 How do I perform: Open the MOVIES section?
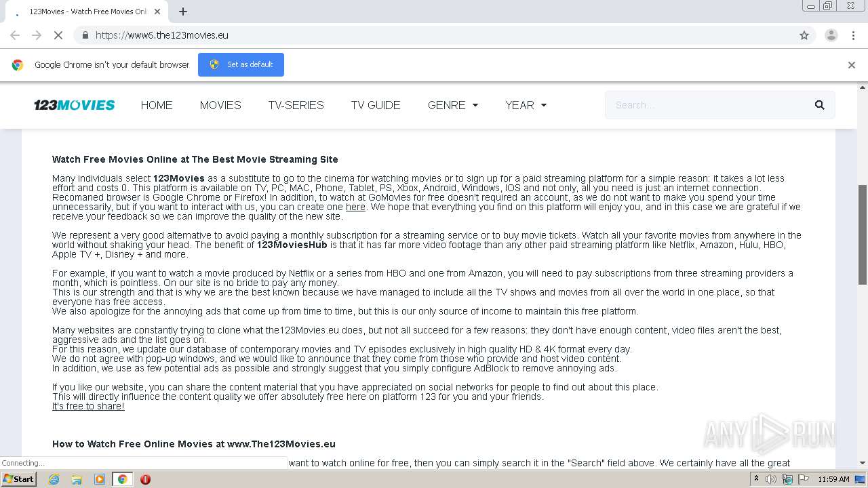220,105
